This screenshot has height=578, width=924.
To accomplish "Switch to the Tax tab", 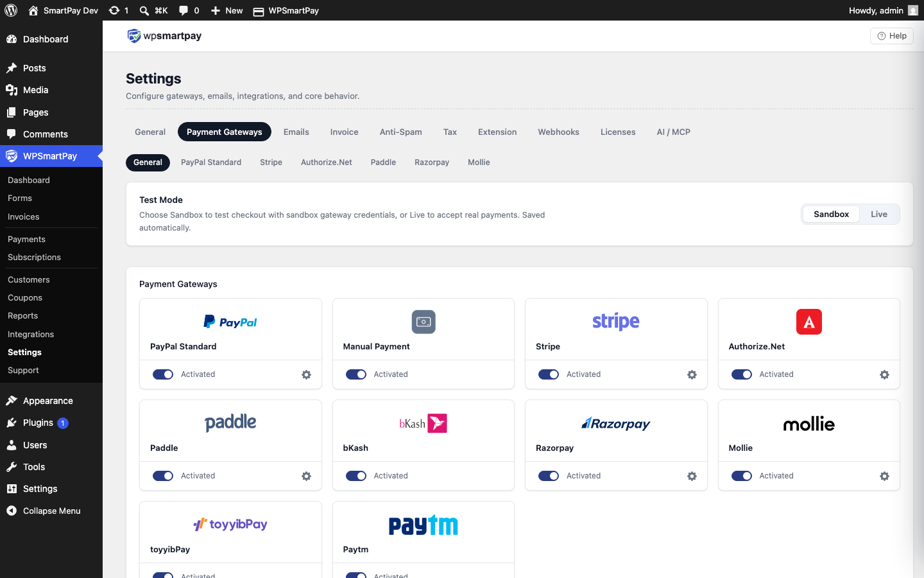I will (450, 132).
